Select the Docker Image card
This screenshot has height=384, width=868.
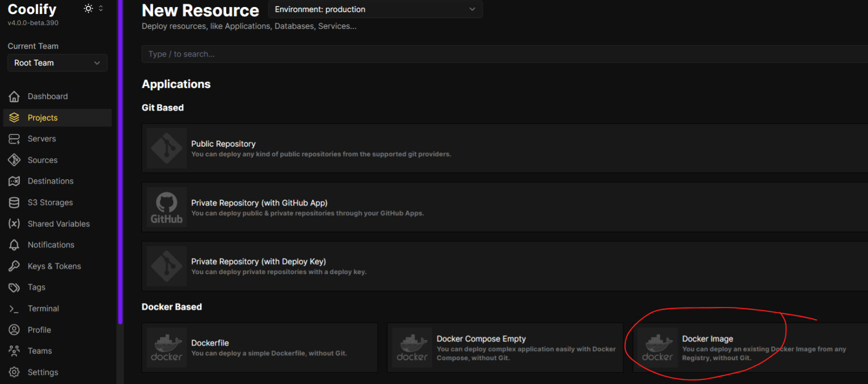pos(750,347)
